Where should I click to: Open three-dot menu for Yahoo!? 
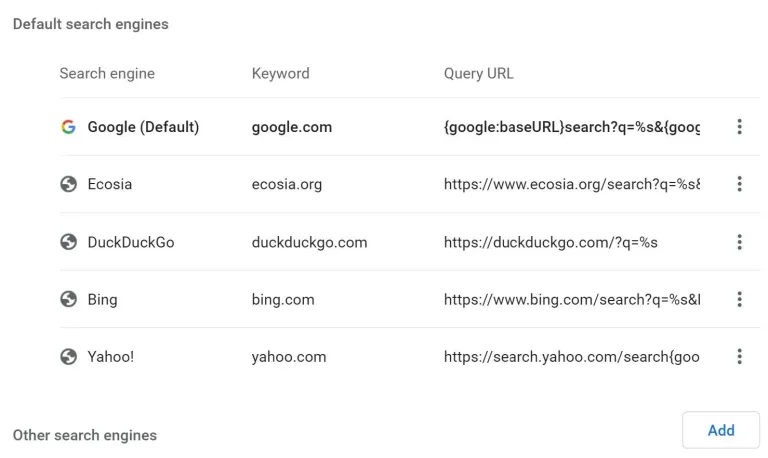[739, 357]
